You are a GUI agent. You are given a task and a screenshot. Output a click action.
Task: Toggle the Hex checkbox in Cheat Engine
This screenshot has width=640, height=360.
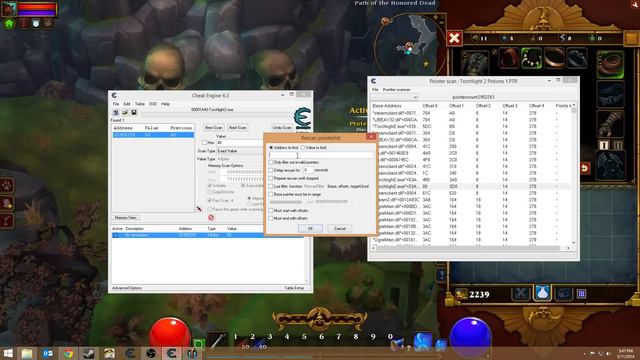[x=204, y=142]
